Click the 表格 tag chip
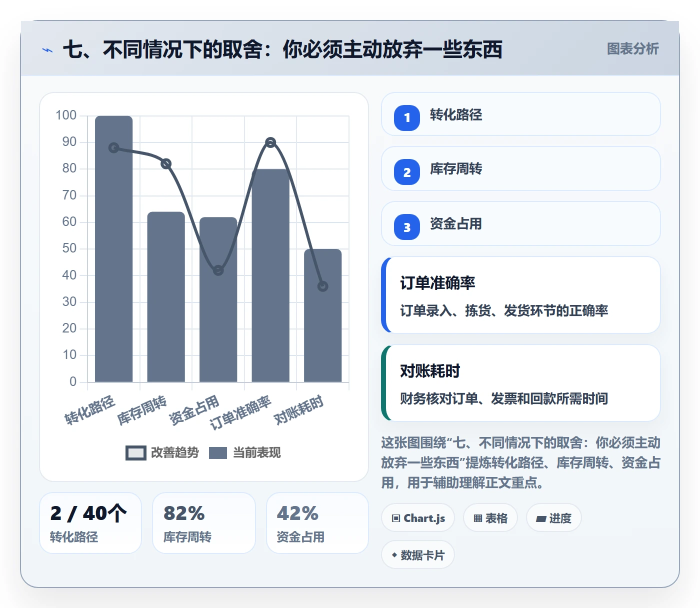Screen dimensions: 700x608 (490, 518)
